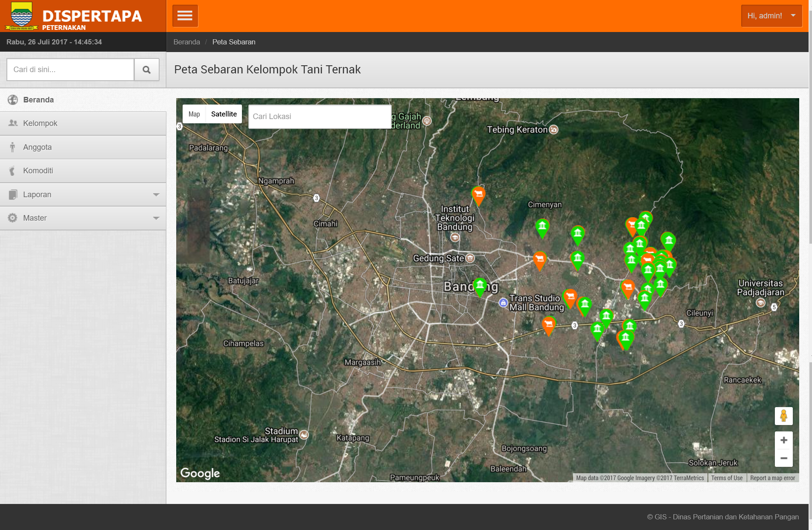Switch the map to Satellite view

coord(224,114)
